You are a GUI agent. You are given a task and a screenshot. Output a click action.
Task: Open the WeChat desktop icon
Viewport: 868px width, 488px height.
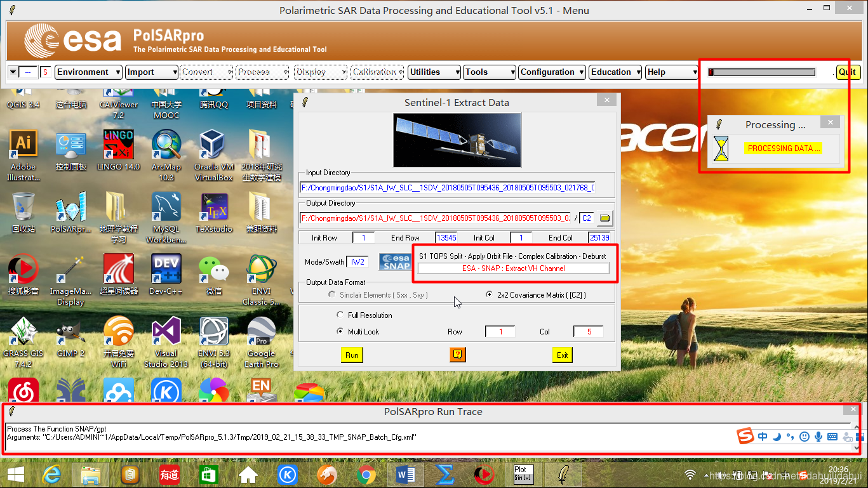(x=214, y=275)
